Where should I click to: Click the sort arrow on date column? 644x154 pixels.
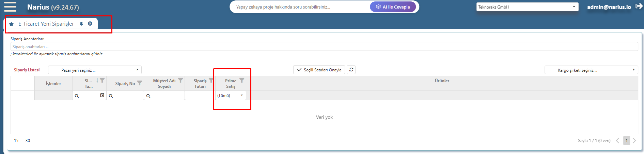pos(97,80)
